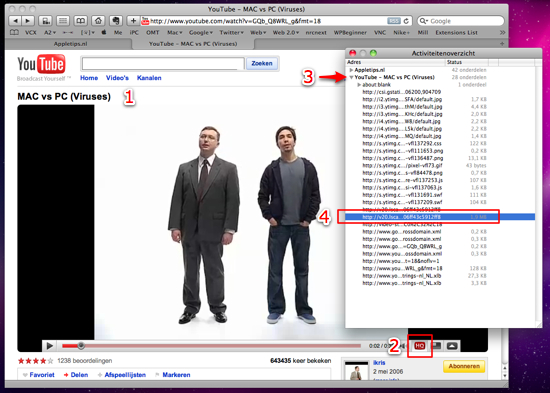Open the bookmarks book toolbar button
550x393 pixels.
[x=80, y=21]
